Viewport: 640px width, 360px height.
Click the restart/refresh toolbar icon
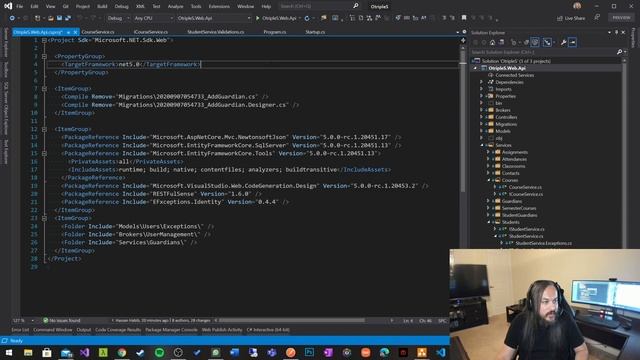pos(307,18)
